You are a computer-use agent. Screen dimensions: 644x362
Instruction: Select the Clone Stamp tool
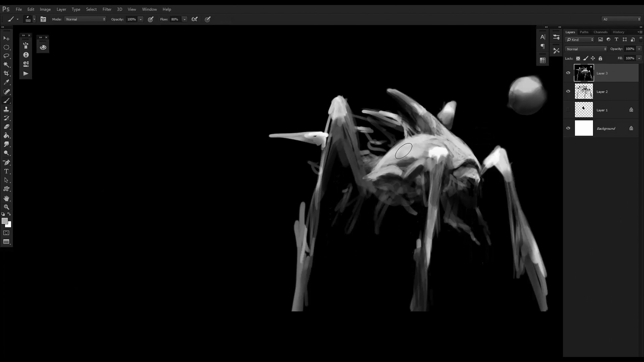6,109
